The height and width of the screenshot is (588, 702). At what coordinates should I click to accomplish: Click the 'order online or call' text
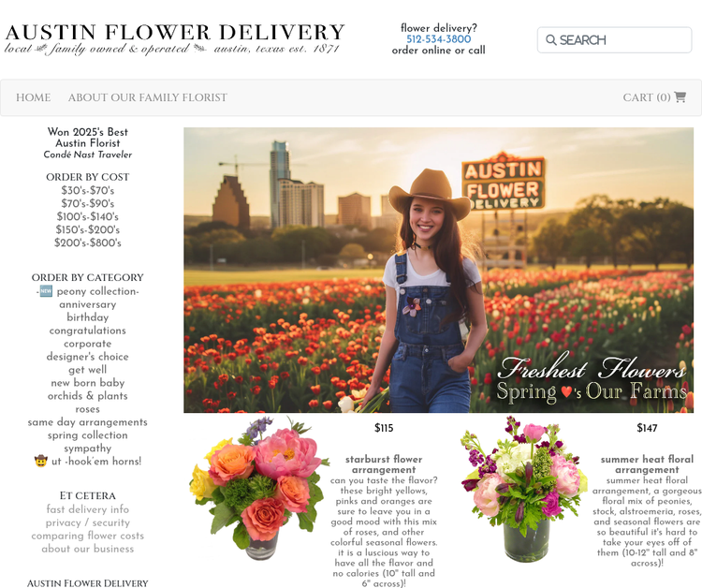(x=438, y=51)
